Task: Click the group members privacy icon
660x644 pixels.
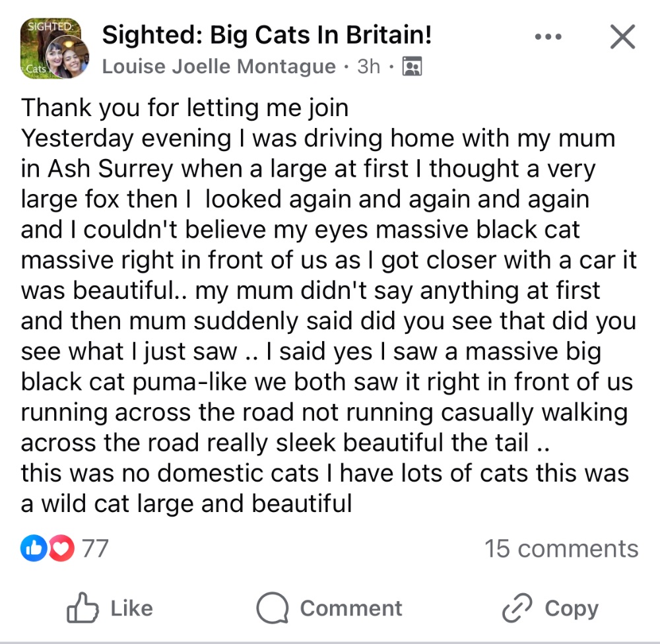Action: [412, 67]
